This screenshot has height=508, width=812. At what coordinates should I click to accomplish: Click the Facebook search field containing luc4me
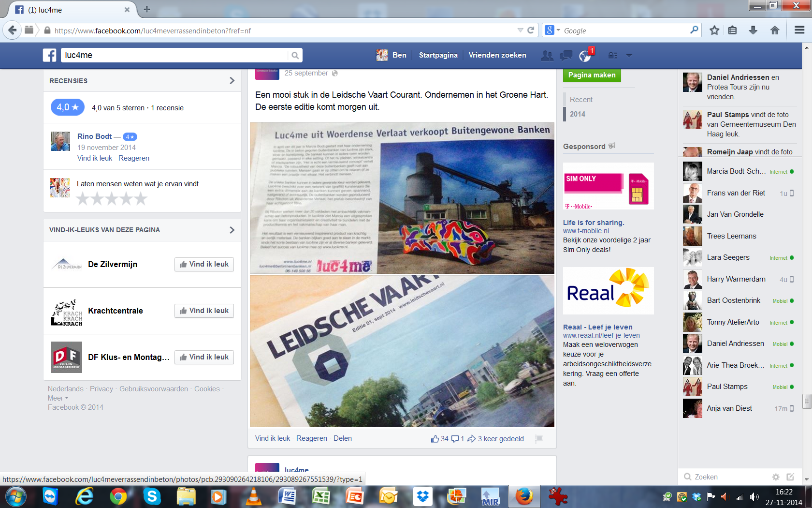(175, 55)
